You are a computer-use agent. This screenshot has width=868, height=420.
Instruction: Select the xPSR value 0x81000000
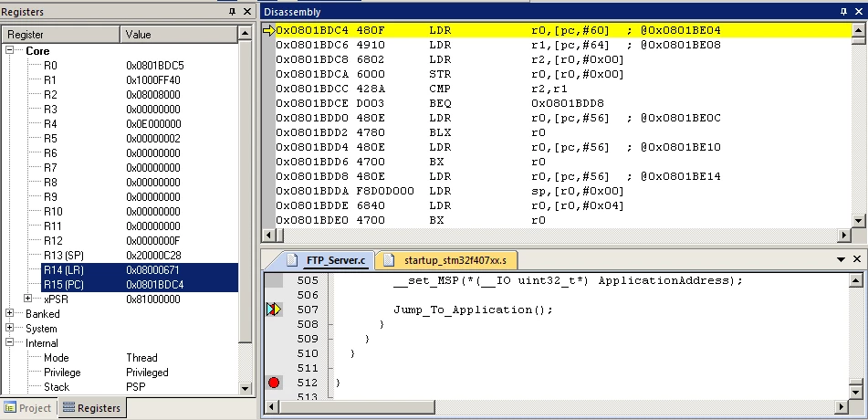tap(152, 299)
